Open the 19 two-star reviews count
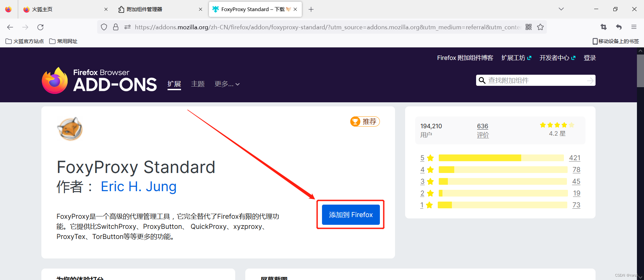Screen dimensions: 644x280 tap(577, 193)
